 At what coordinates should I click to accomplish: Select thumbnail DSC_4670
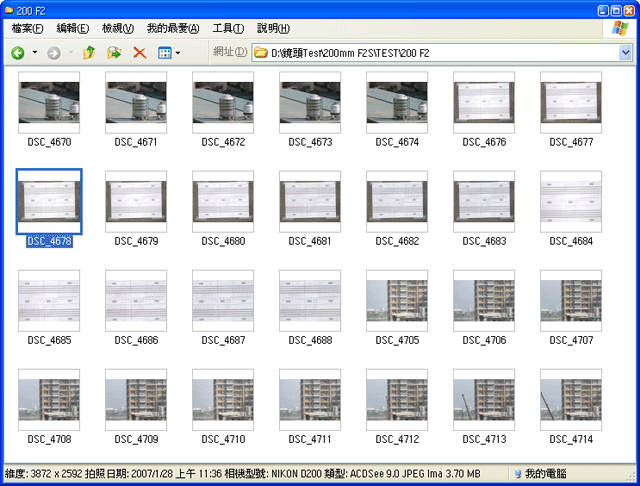[49, 102]
